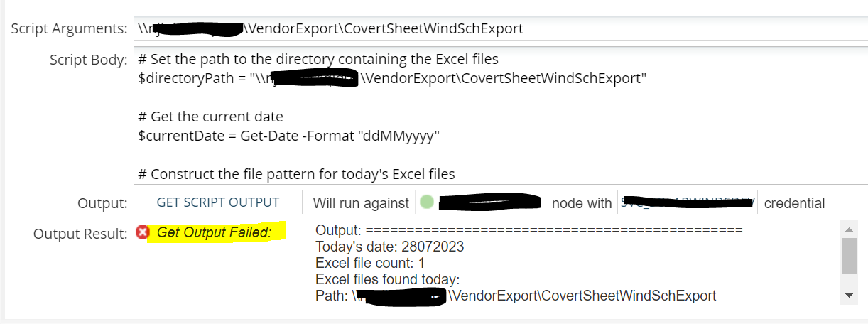Click the red error icon beside Get Output Failed
This screenshot has width=868, height=324.
[x=142, y=232]
